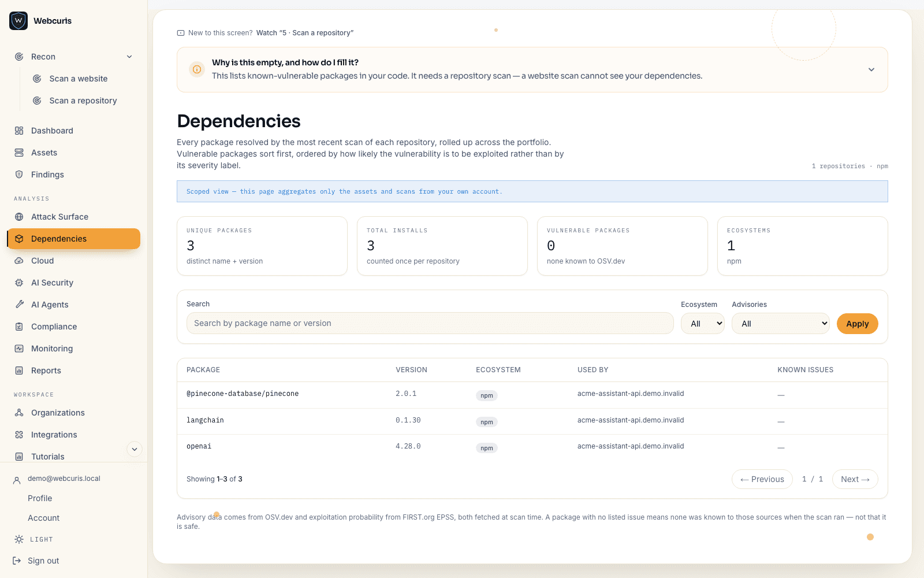
Task: Click the Tutorials icon
Action: tap(19, 457)
